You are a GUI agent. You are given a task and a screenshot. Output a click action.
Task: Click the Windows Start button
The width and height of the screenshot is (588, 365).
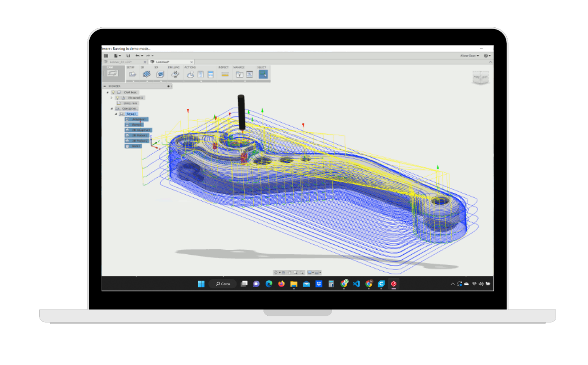[201, 284]
